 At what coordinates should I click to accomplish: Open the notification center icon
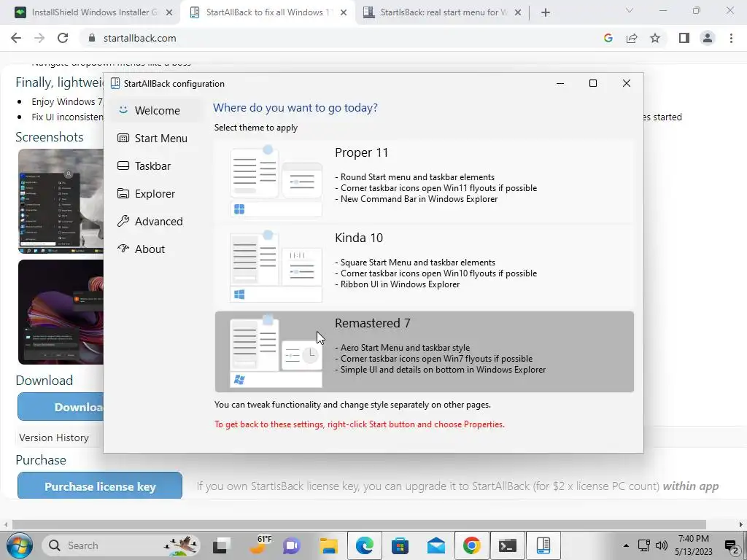pyautogui.click(x=732, y=545)
